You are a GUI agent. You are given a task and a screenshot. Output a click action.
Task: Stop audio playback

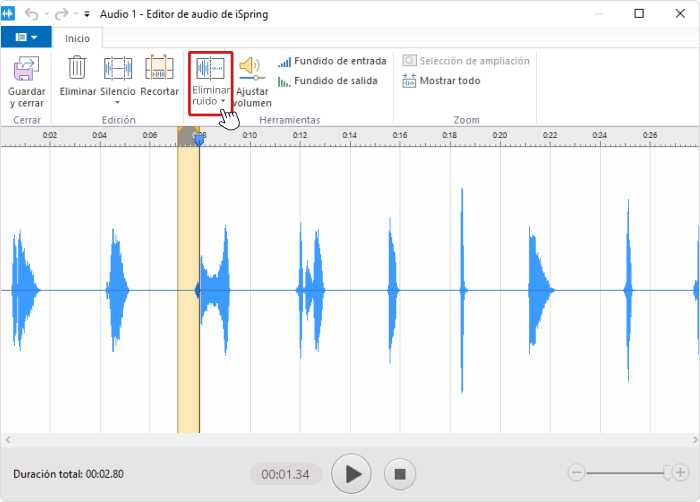pyautogui.click(x=400, y=474)
